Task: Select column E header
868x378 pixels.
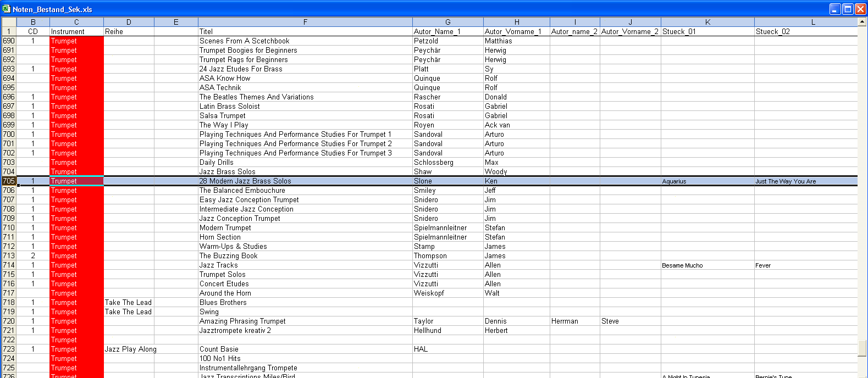Action: (176, 22)
